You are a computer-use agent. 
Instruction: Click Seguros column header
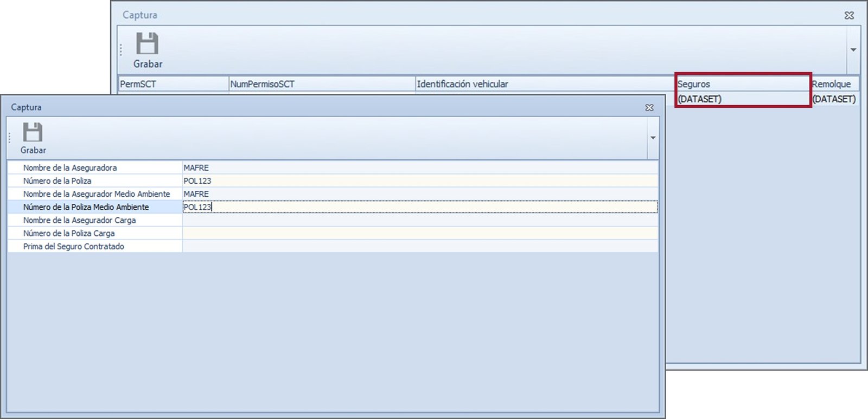click(x=743, y=84)
